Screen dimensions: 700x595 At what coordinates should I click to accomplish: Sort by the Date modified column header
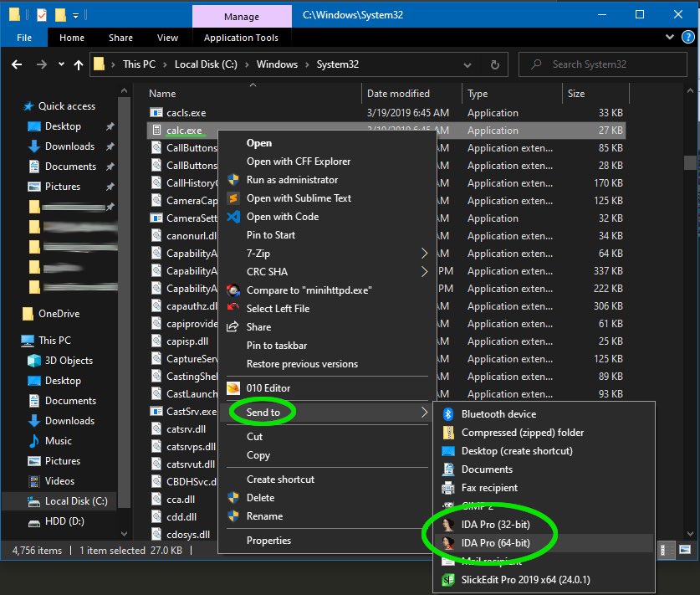pos(398,94)
